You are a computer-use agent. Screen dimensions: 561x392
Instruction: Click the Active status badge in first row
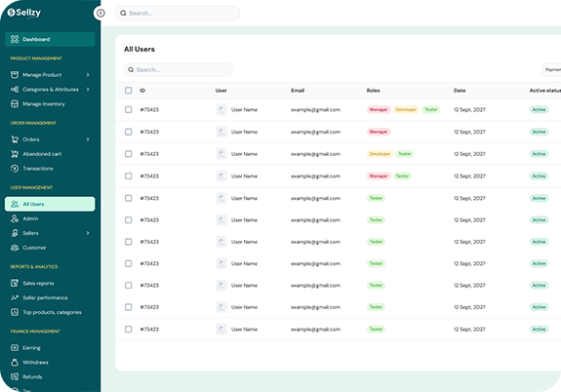click(539, 110)
